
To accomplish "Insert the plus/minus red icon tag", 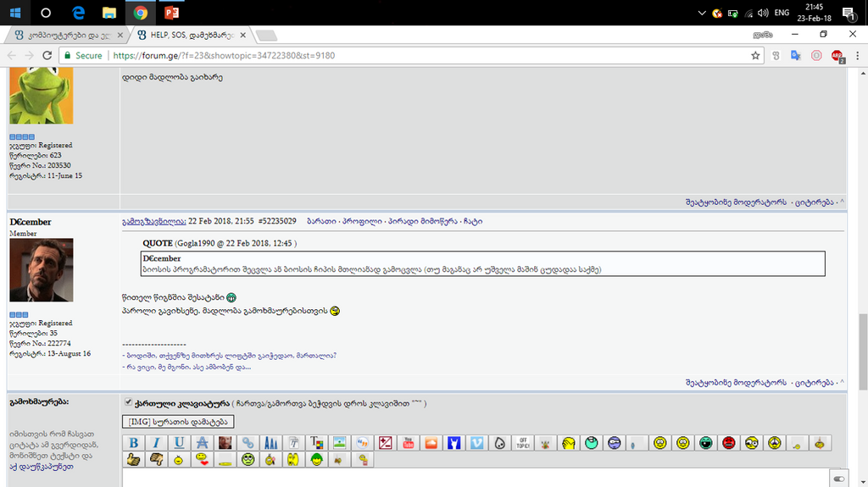I will (x=386, y=443).
